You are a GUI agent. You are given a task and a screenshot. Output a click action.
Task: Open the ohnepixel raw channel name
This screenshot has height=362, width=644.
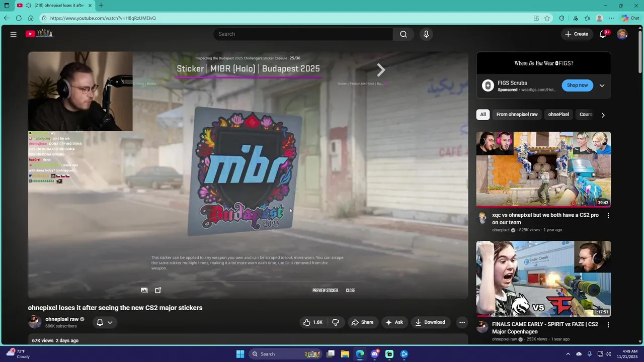[x=62, y=319]
